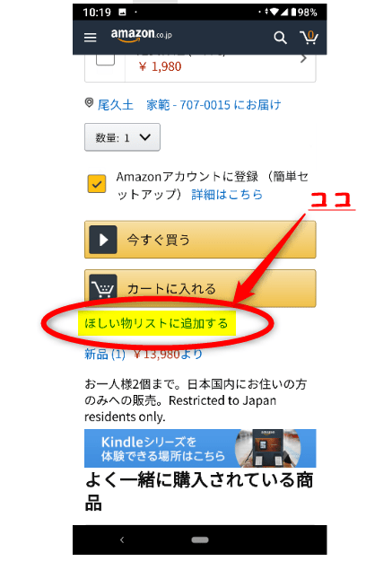
Task: Tap the cart icon on カートに入れる
Action: tap(103, 287)
